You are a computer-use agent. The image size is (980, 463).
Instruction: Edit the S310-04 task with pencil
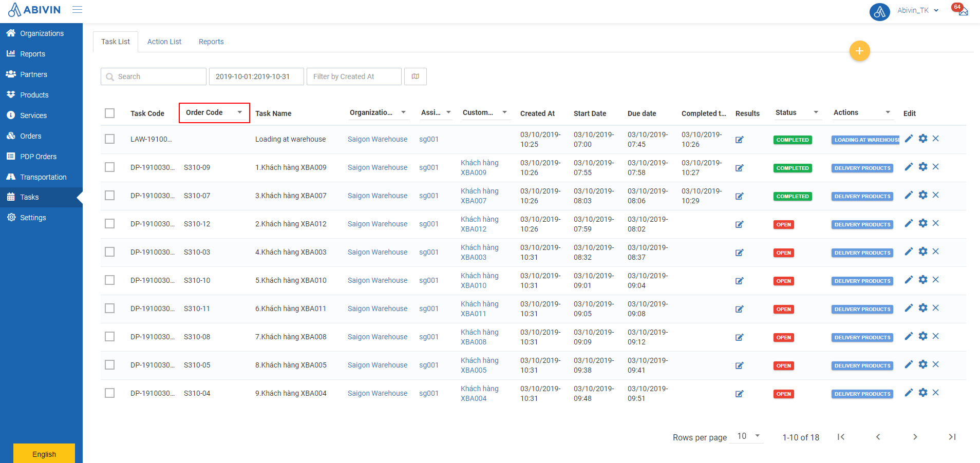coord(909,393)
